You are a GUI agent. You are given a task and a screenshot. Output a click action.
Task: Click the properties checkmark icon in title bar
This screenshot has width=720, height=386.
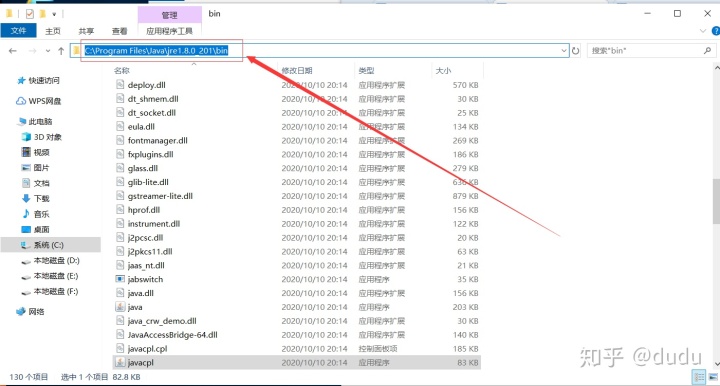(x=29, y=14)
